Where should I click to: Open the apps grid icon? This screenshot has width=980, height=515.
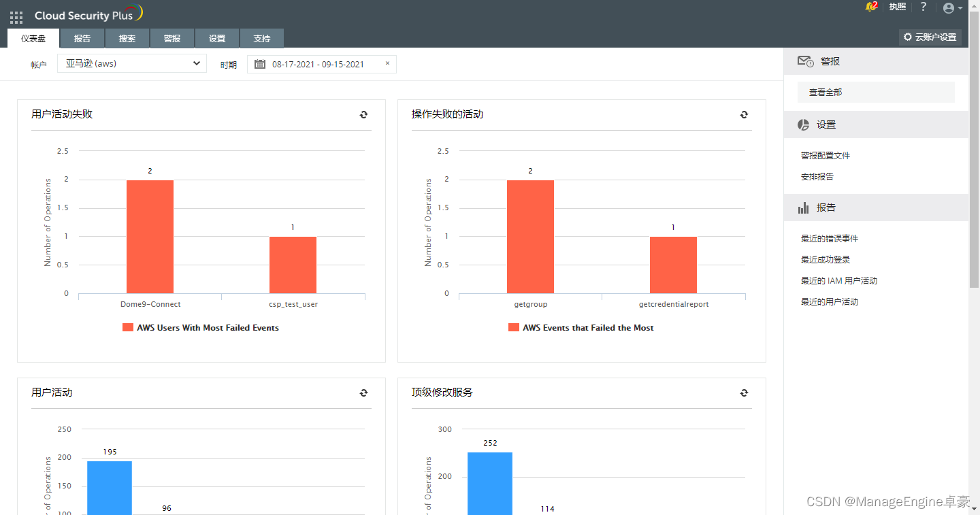click(x=16, y=18)
